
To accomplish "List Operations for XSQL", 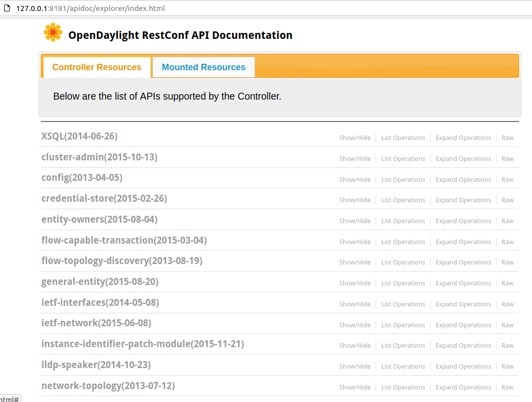I will (403, 137).
